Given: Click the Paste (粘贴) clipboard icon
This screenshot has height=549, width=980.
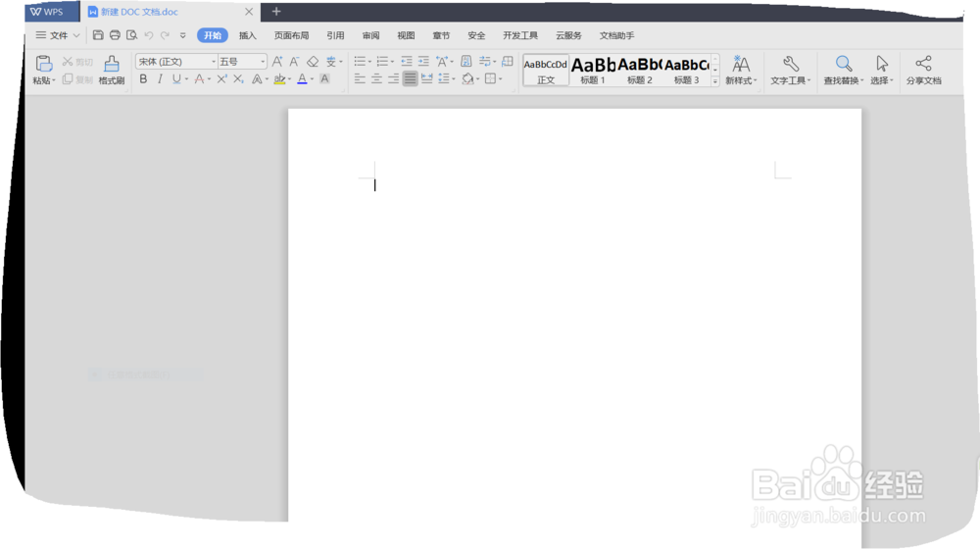Looking at the screenshot, I should point(43,64).
